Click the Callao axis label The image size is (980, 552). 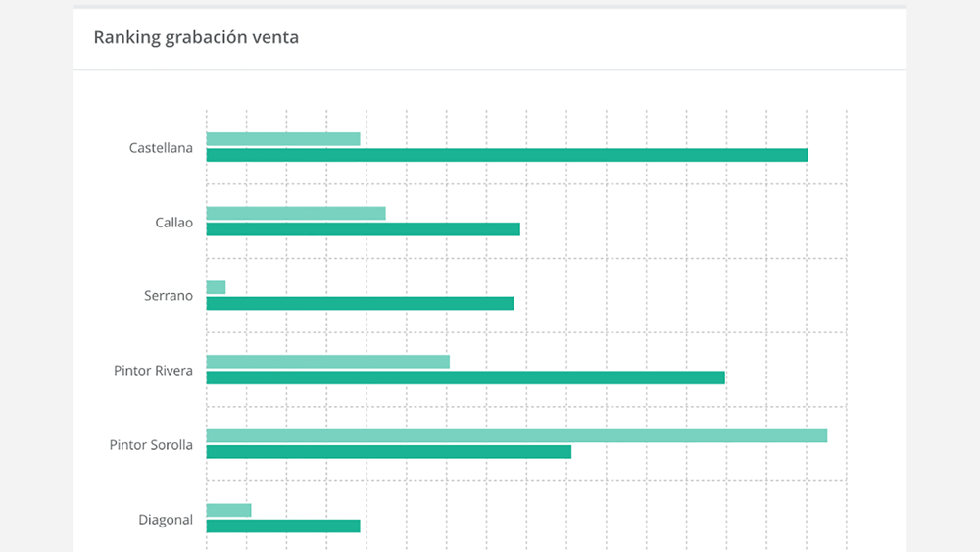click(x=173, y=223)
